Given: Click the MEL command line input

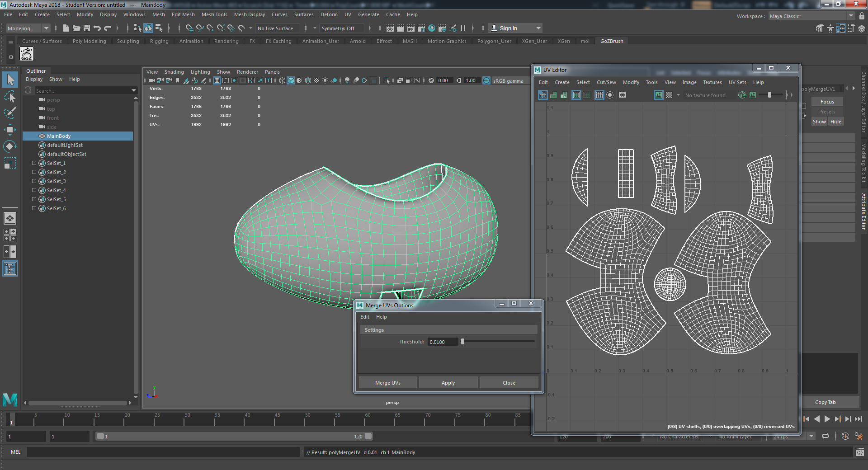Looking at the screenshot, I should 163,452.
